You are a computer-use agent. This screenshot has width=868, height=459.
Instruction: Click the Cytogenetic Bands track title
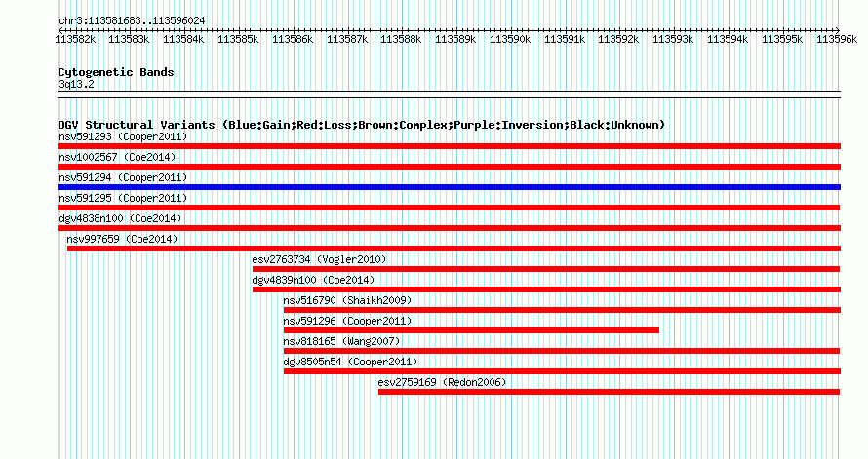[x=116, y=72]
